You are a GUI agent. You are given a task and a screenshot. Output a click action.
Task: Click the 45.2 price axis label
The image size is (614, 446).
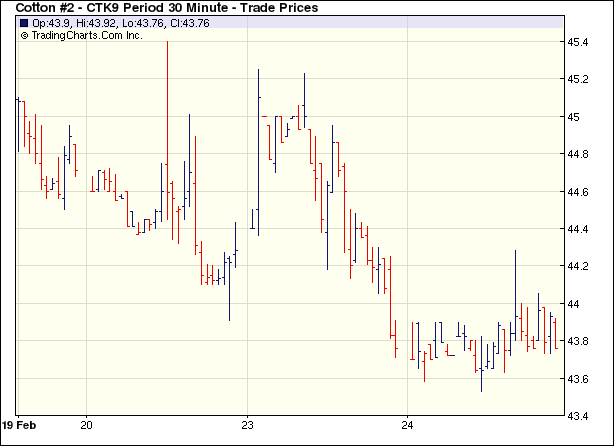[x=581, y=79]
